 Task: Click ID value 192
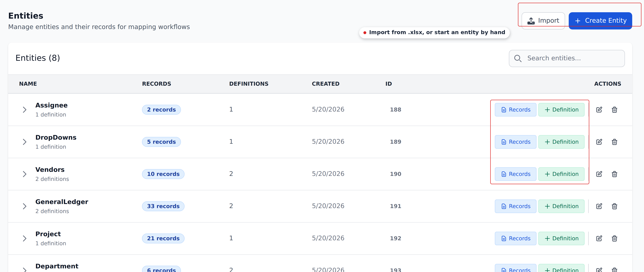pos(395,238)
